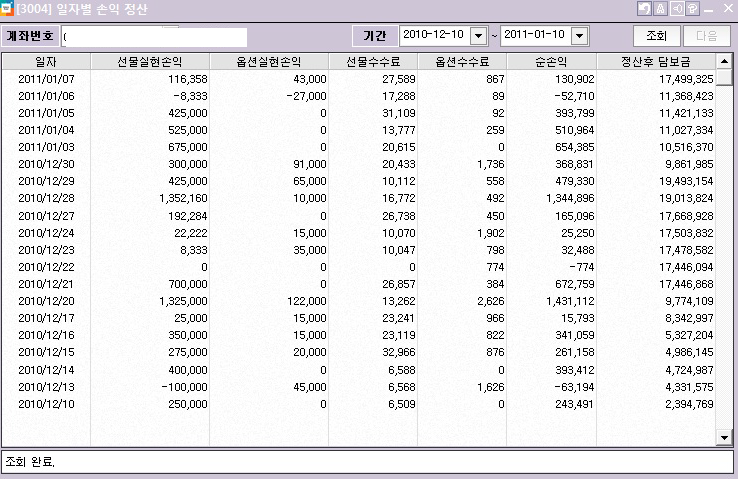Click futures fee value 32,966
The image size is (738, 479).
pyautogui.click(x=399, y=352)
